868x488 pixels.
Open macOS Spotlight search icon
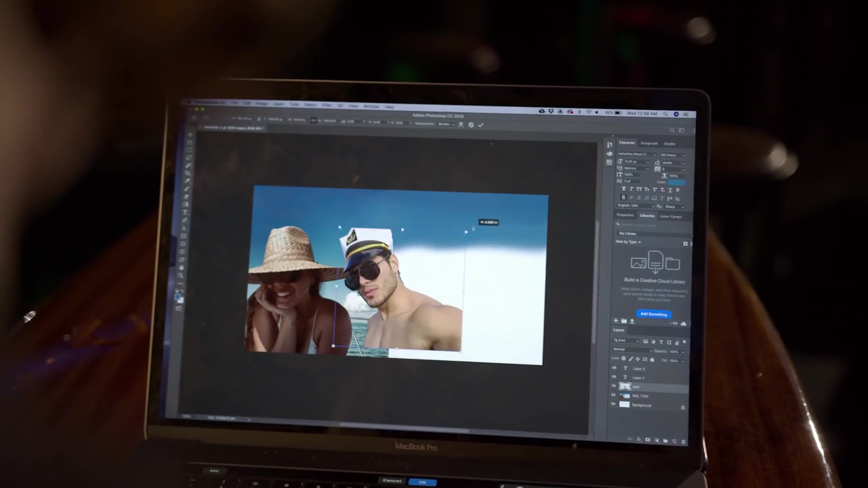(x=665, y=114)
